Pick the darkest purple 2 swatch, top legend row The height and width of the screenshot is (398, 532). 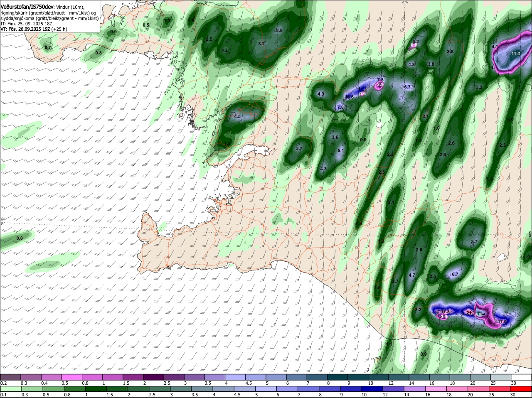coord(153,376)
